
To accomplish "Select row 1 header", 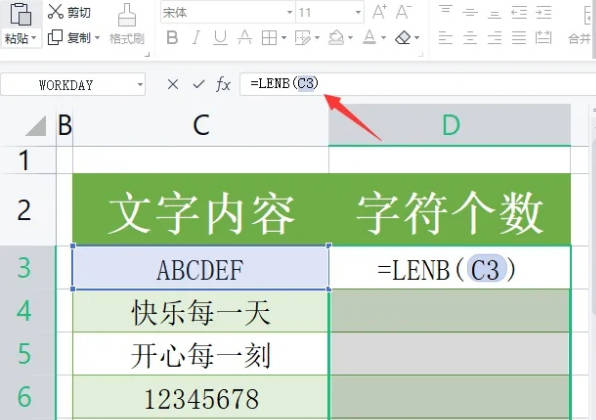I will tap(27, 160).
